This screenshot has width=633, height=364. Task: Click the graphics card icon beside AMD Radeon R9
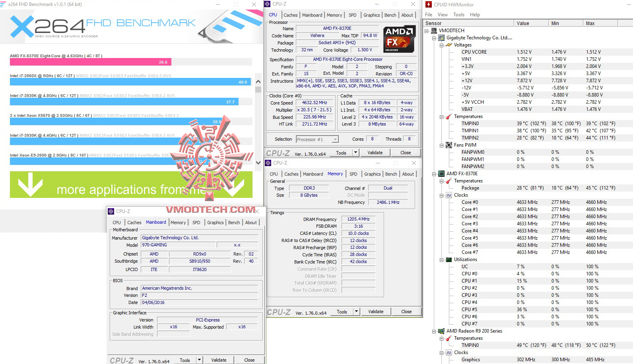[441, 331]
